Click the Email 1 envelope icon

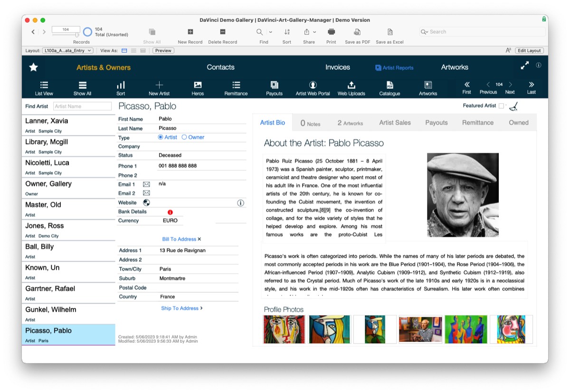146,184
